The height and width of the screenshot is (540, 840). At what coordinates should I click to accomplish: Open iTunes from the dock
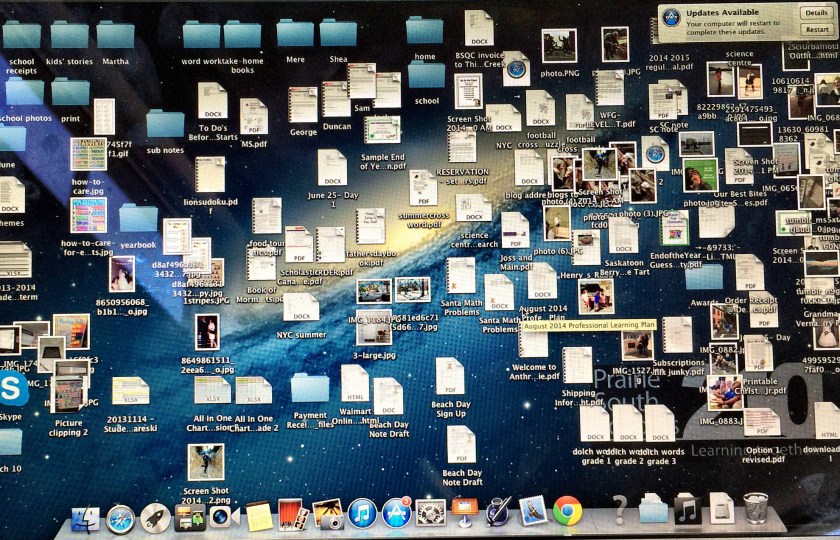click(362, 514)
